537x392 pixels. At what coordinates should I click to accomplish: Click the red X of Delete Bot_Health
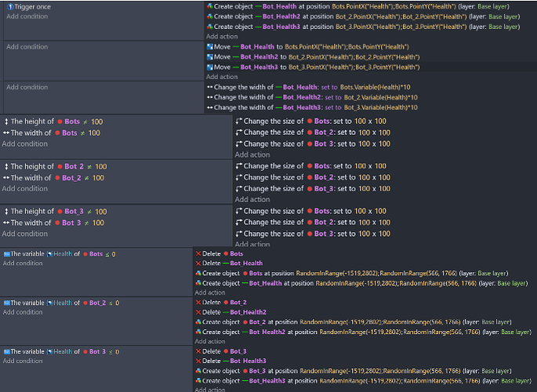click(198, 263)
